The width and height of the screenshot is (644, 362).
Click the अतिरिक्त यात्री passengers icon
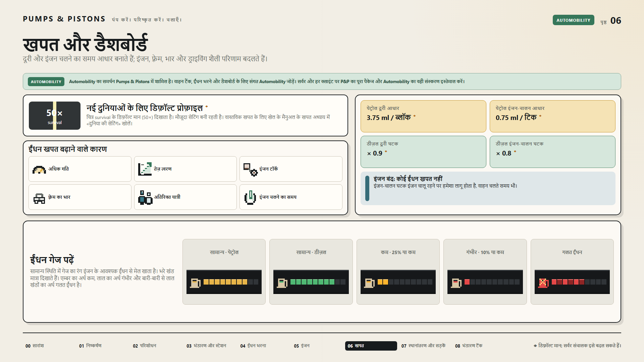145,197
